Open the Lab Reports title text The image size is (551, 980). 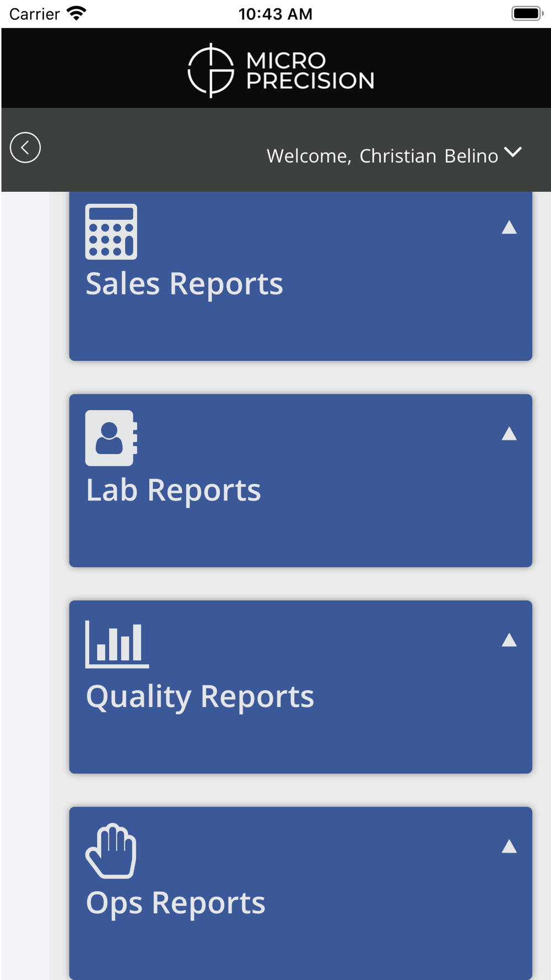click(173, 491)
